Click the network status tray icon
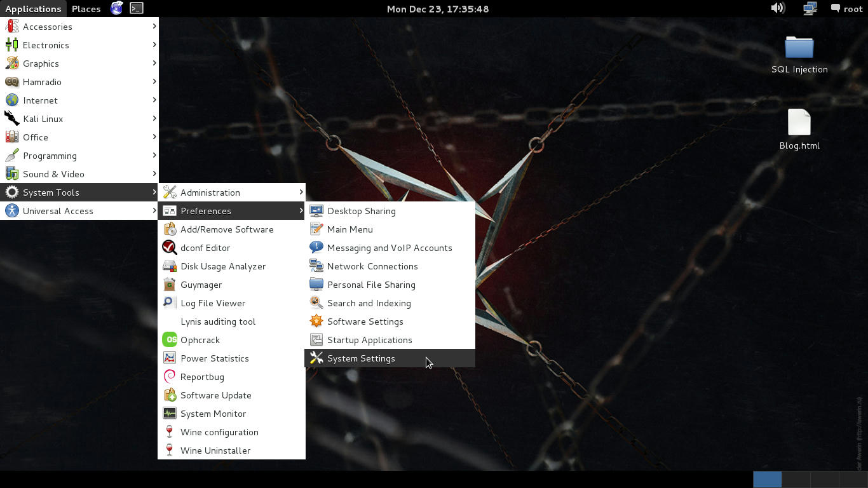The image size is (868, 488). coord(810,8)
